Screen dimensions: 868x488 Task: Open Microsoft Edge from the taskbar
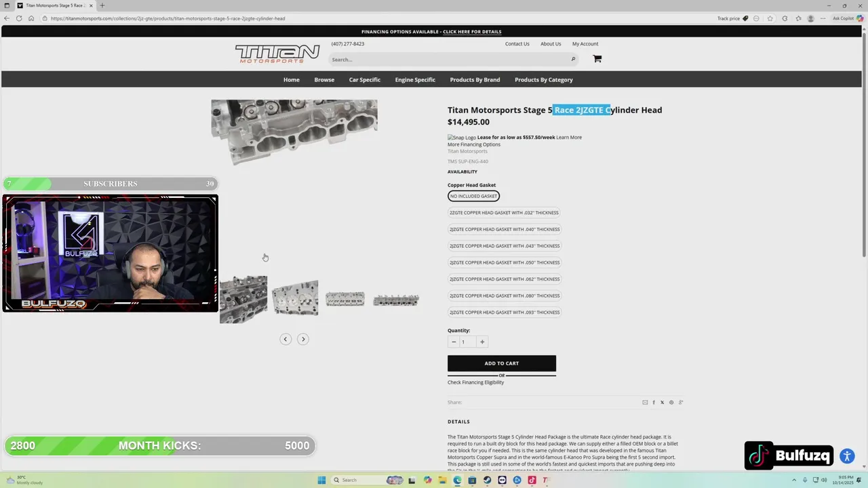pyautogui.click(x=457, y=480)
